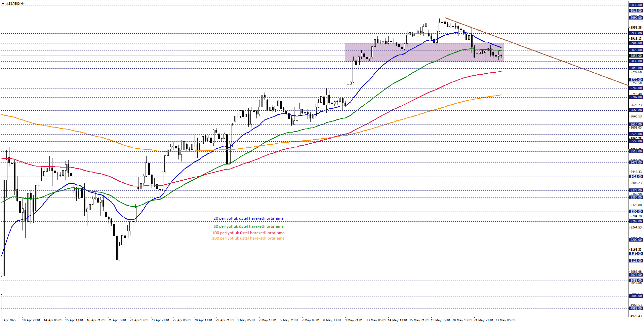644x324 pixels.
Task: Click the '50 periyotluk üstel hareketli ortalama' label
Action: click(x=248, y=226)
